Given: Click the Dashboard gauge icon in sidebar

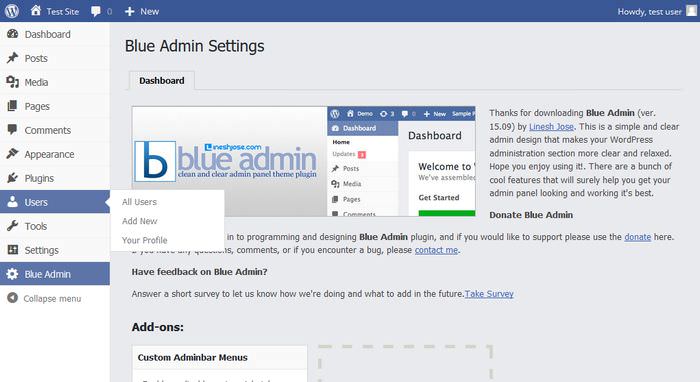Looking at the screenshot, I should (12, 34).
